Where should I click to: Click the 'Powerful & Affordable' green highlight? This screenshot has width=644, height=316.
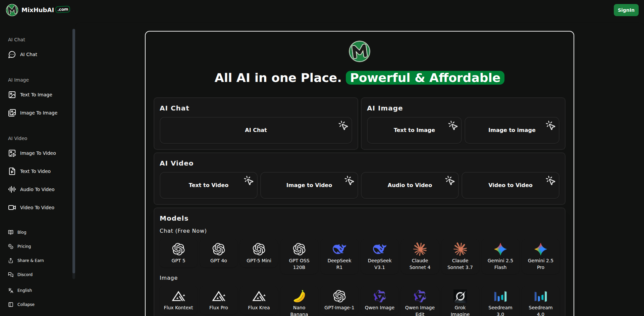pyautogui.click(x=425, y=78)
